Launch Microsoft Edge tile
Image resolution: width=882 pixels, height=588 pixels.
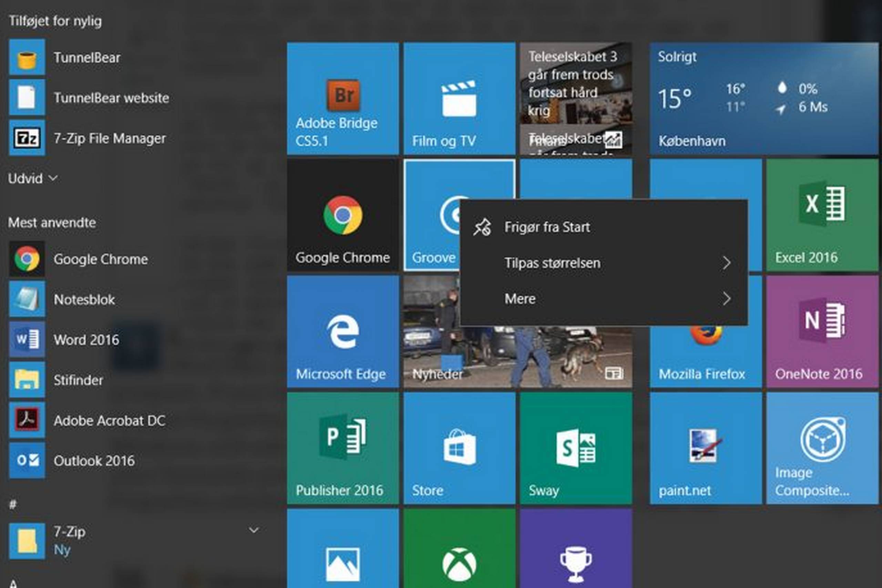tap(343, 331)
